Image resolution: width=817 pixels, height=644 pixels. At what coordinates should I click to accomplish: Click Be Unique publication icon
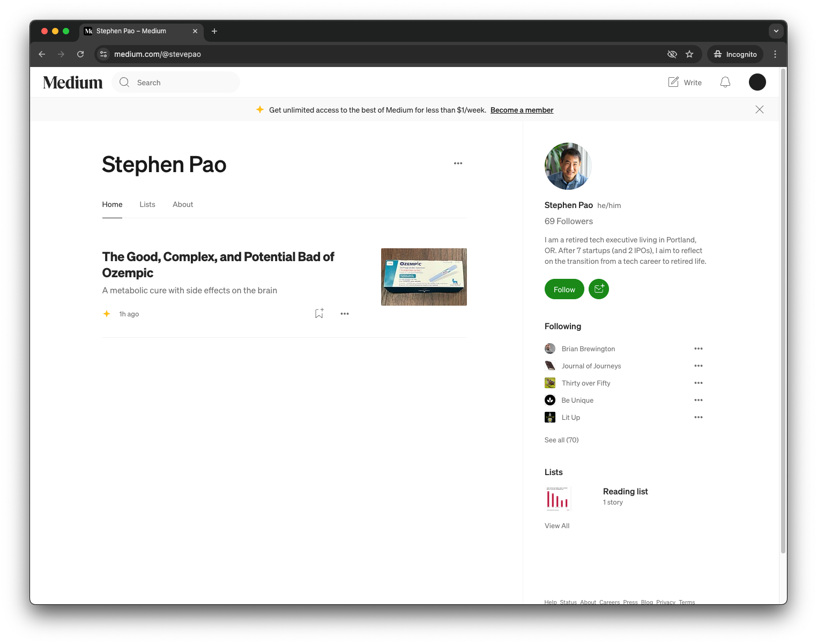tap(550, 400)
